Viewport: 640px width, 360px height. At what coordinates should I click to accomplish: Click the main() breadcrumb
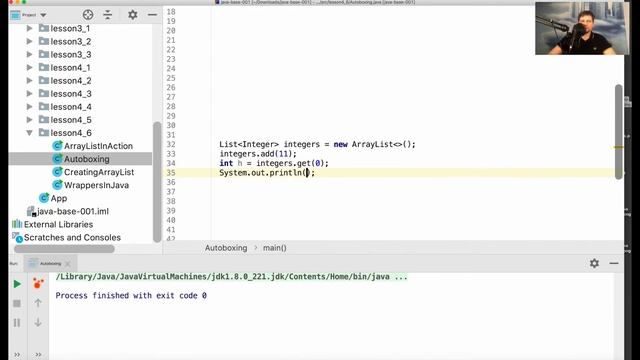coord(274,248)
